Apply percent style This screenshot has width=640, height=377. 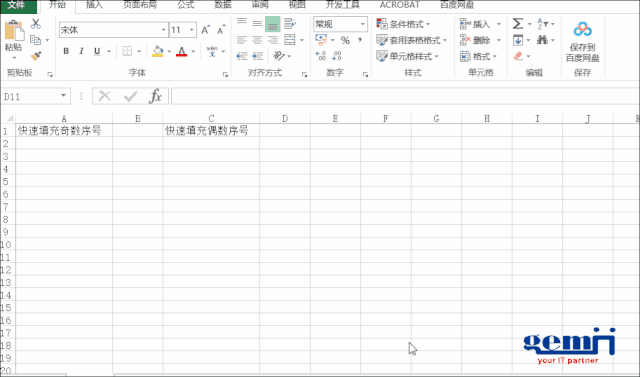pyautogui.click(x=345, y=40)
